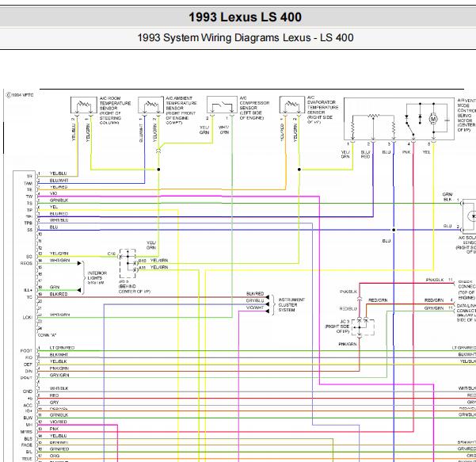The image size is (476, 462).
Task: Click the 1994 copyright mark text
Action: coord(20,95)
